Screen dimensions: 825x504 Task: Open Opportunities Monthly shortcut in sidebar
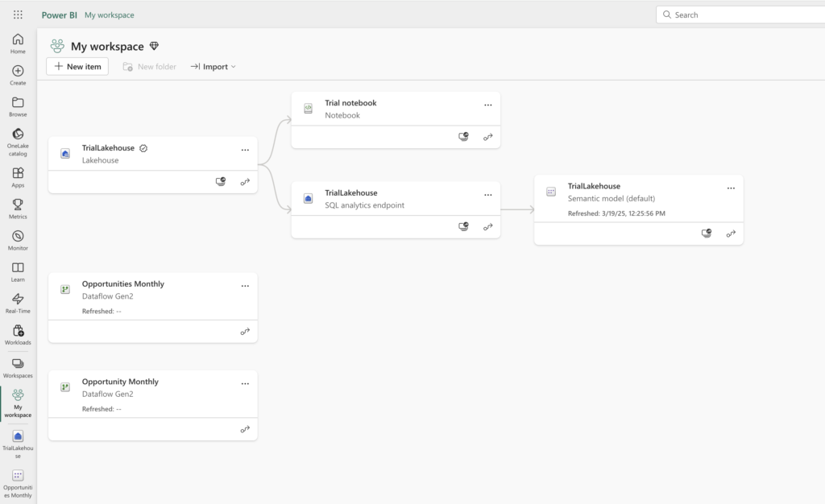point(18,484)
